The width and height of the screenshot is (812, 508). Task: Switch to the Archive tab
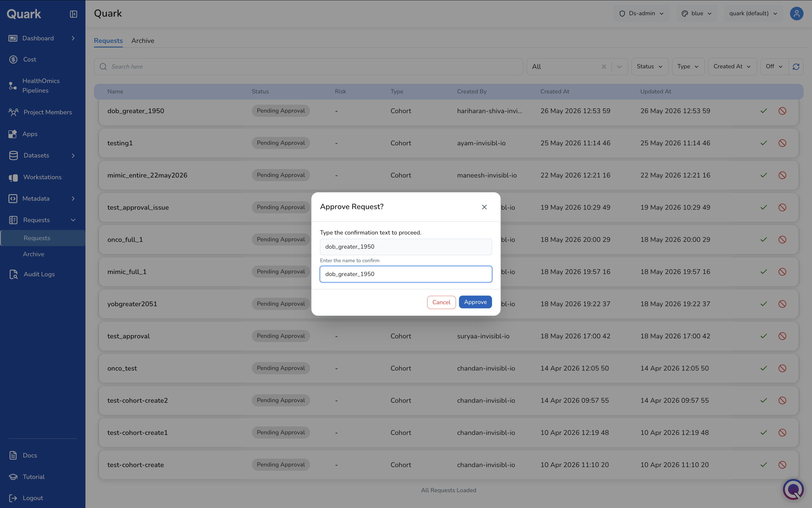tap(143, 41)
